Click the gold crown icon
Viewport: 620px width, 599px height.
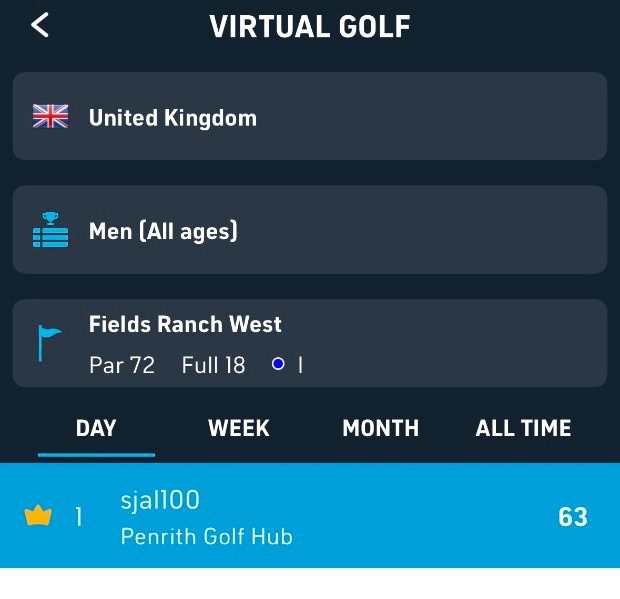38,517
